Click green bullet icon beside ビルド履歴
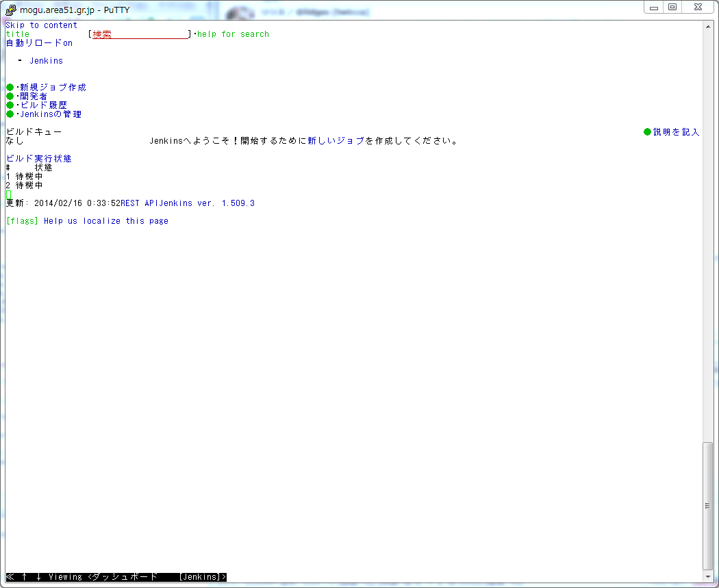 coord(10,105)
